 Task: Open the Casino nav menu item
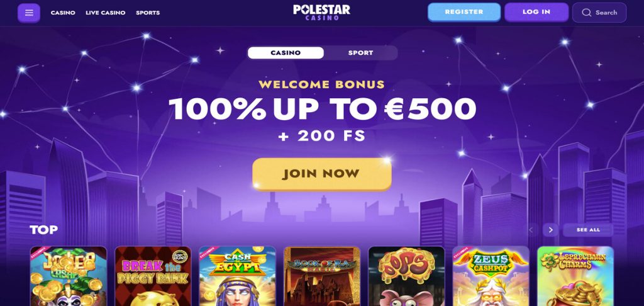tap(63, 13)
